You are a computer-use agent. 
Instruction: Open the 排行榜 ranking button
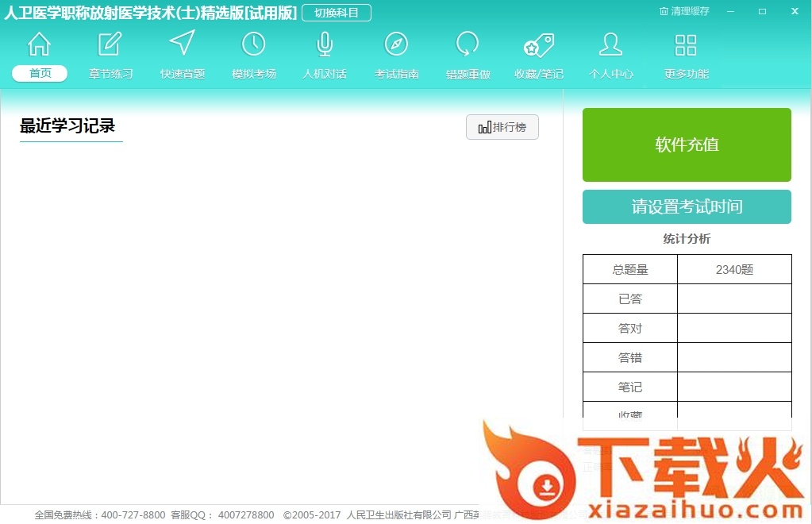(502, 127)
